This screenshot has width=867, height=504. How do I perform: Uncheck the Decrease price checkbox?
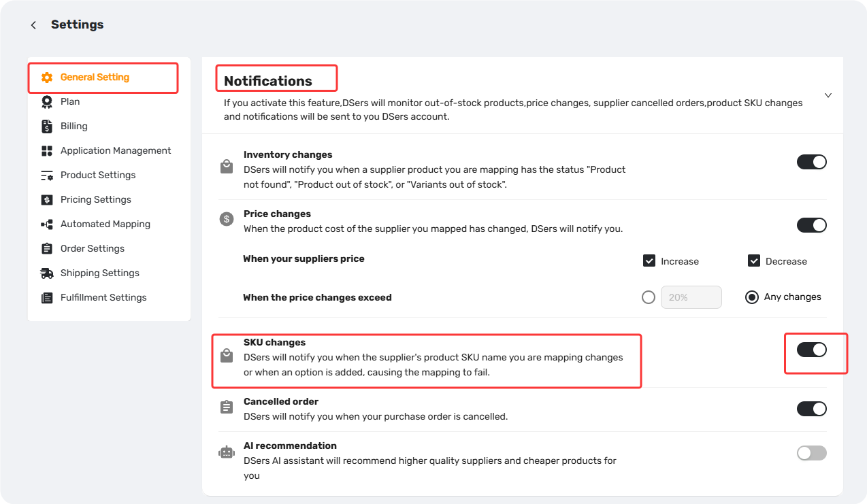coord(753,261)
